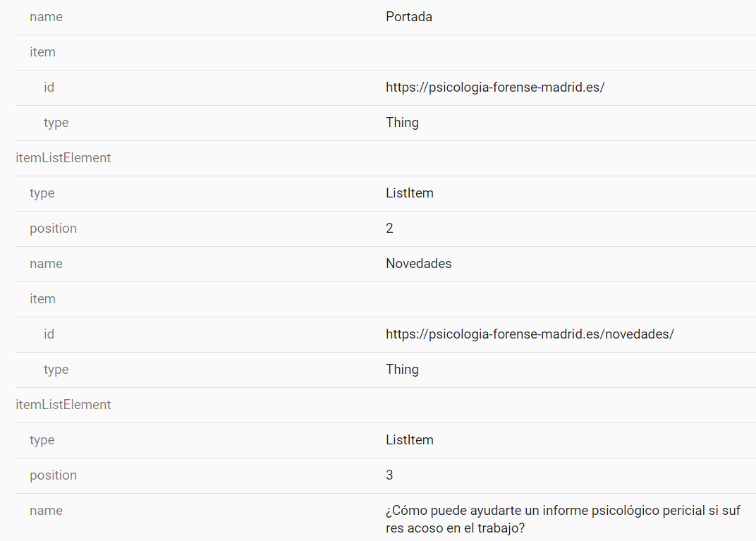Image resolution: width=756 pixels, height=541 pixels.
Task: Select the id label beside novedades URL
Action: [49, 334]
